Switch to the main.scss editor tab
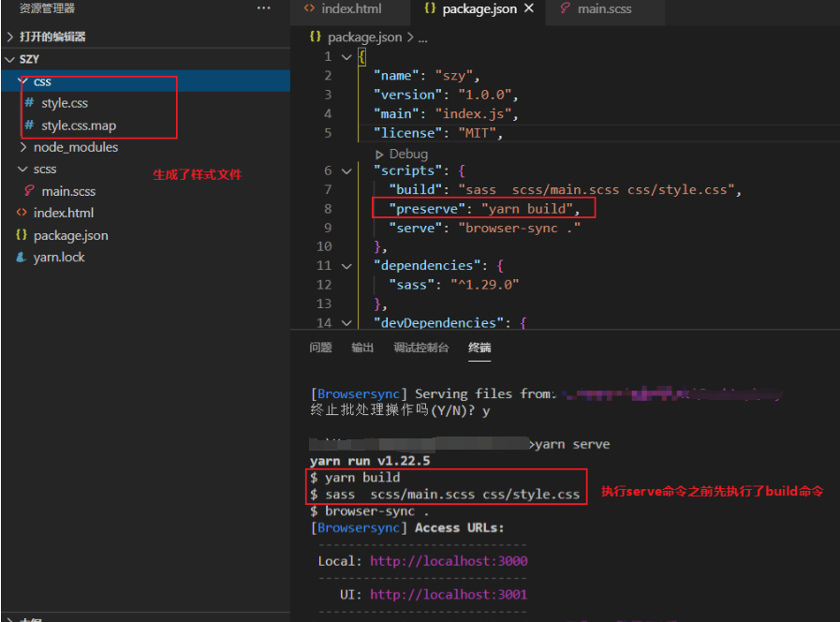The image size is (840, 622). (604, 9)
